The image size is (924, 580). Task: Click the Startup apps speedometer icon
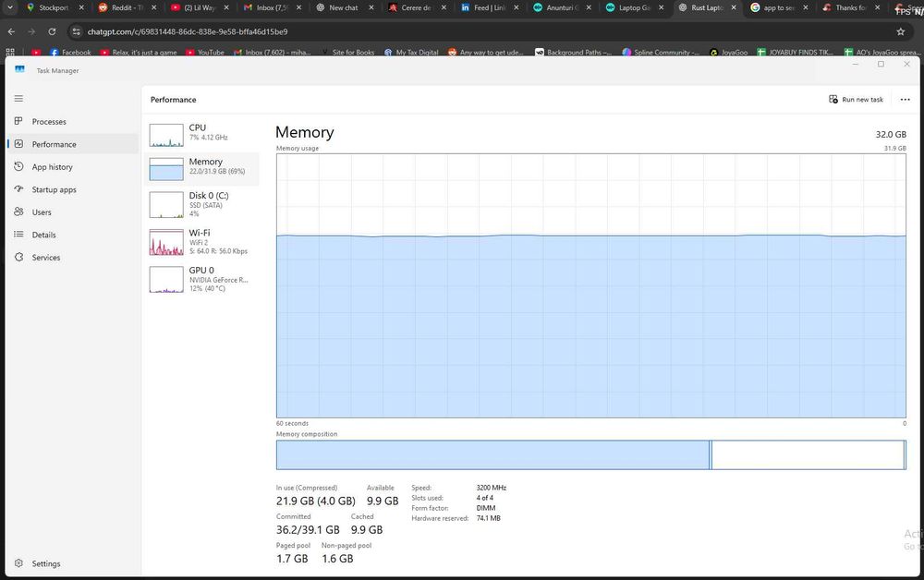tap(18, 189)
